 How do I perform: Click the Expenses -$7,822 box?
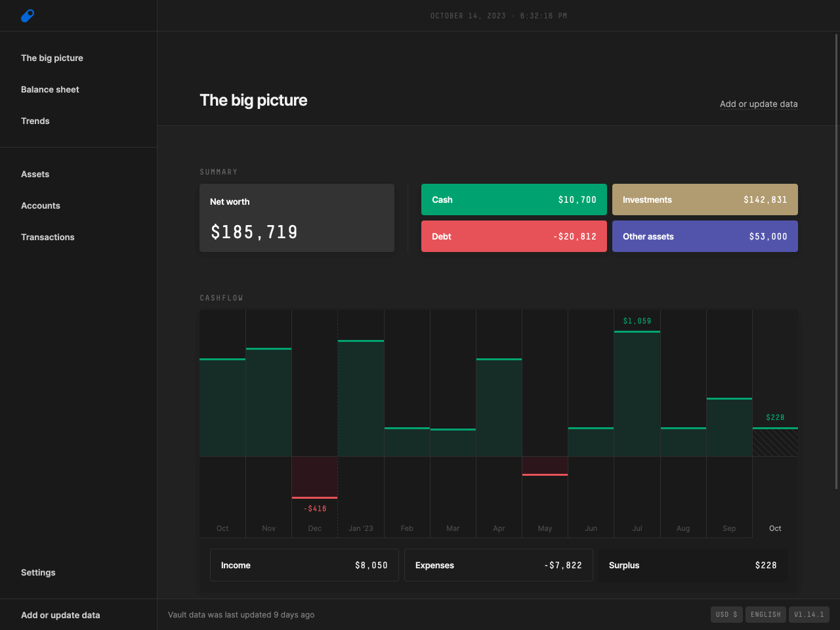499,565
